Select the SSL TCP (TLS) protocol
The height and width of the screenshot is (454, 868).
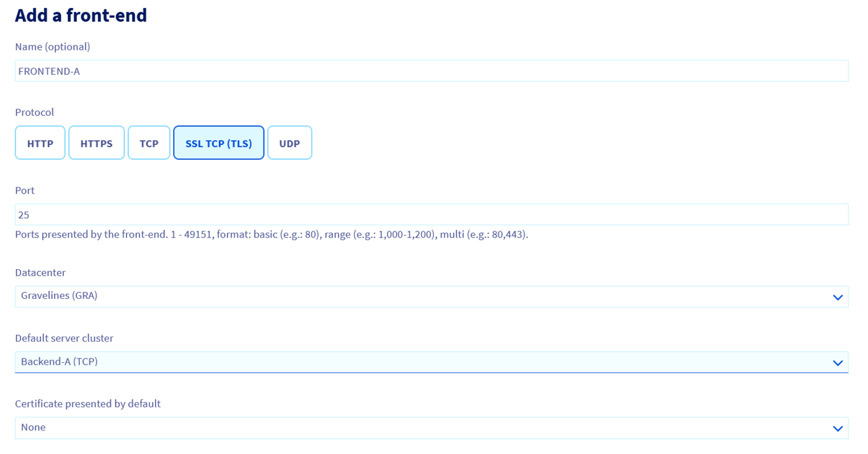[x=219, y=143]
